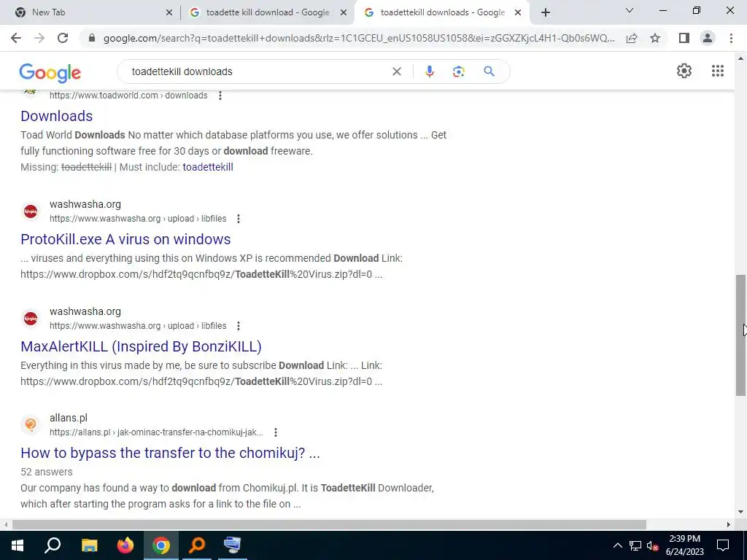Open the notification center icon

pos(723,545)
